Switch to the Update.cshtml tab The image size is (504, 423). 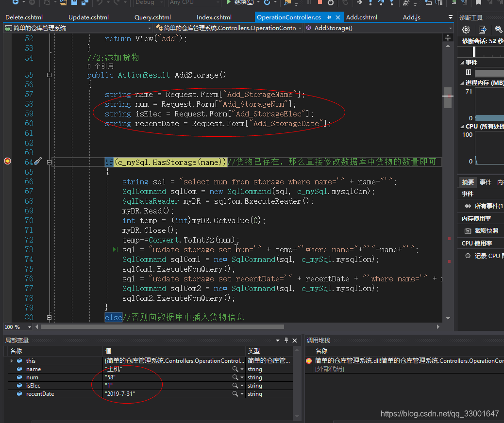88,17
